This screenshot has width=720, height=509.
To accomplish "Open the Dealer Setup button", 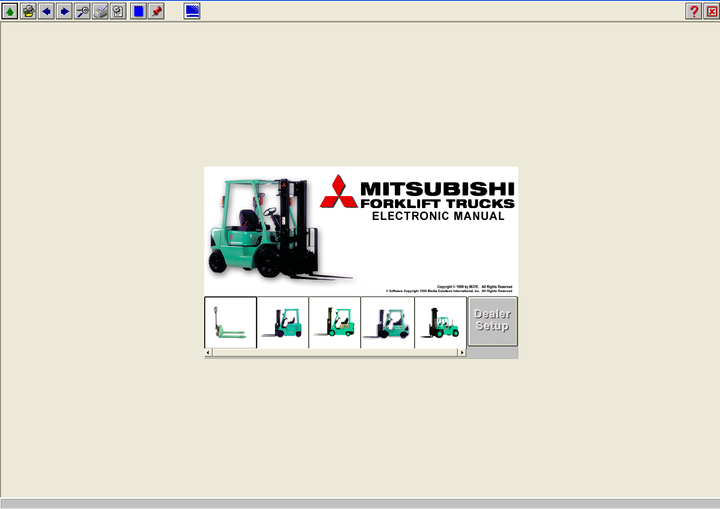I will tap(493, 321).
